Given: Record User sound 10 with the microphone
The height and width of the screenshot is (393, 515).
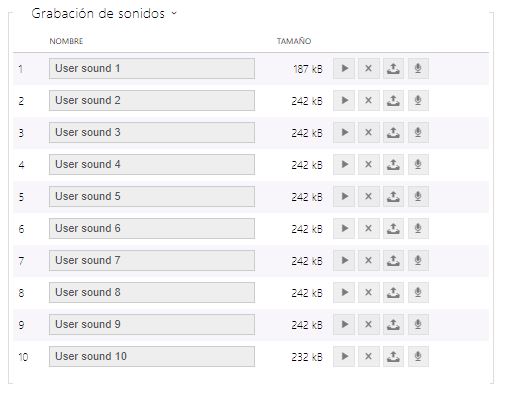Looking at the screenshot, I should [418, 357].
